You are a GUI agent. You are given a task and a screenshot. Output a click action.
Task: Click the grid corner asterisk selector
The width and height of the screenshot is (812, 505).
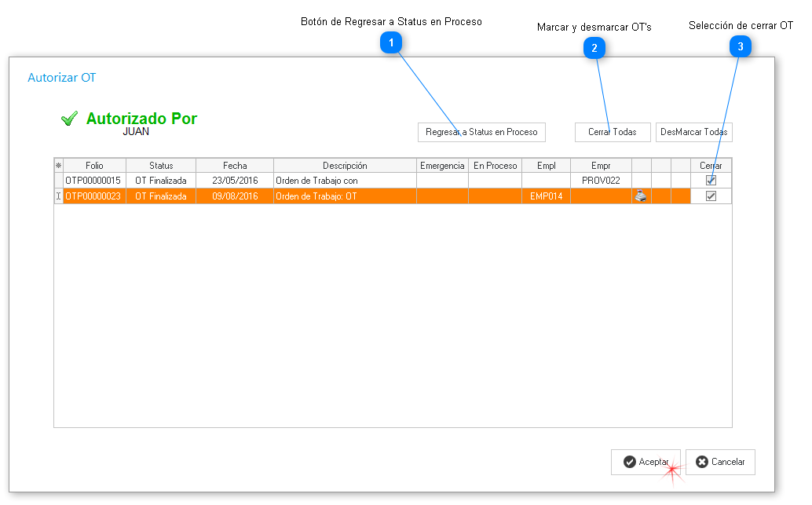pos(58,166)
